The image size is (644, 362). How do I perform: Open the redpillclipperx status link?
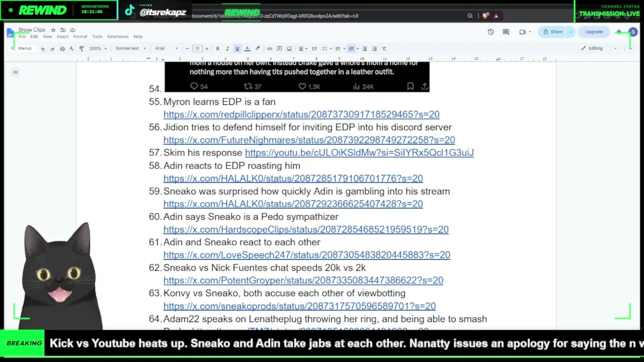pyautogui.click(x=301, y=115)
